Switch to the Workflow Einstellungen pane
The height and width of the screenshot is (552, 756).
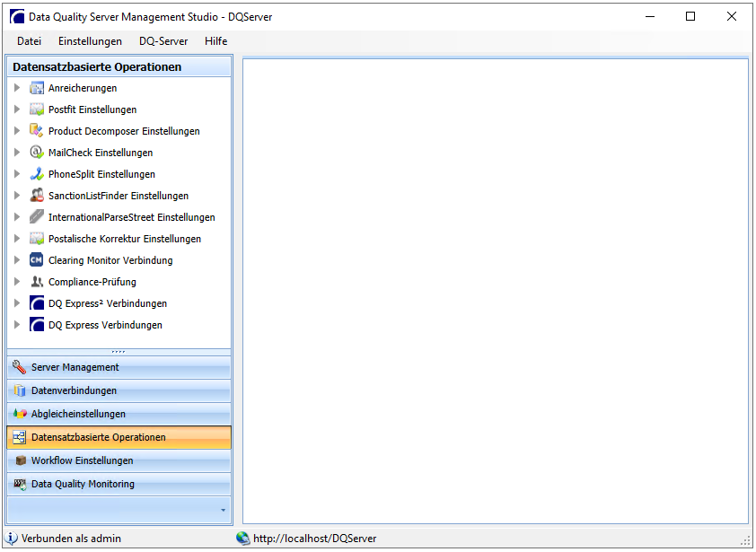pos(119,460)
